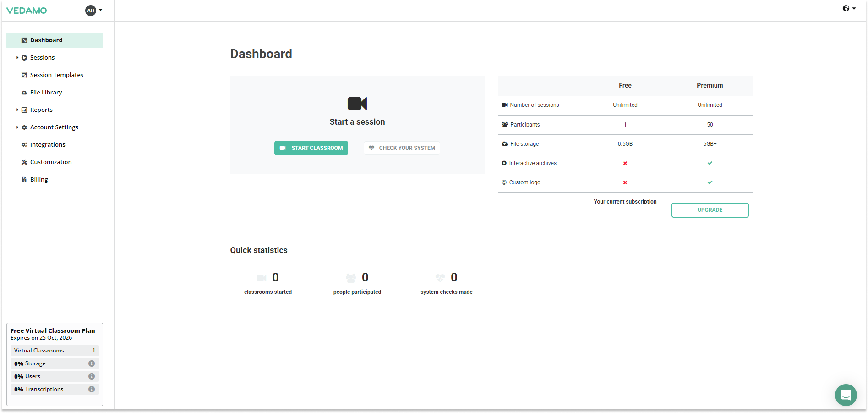Click the people participated statistic
This screenshot has width=868, height=413.
coord(357,284)
